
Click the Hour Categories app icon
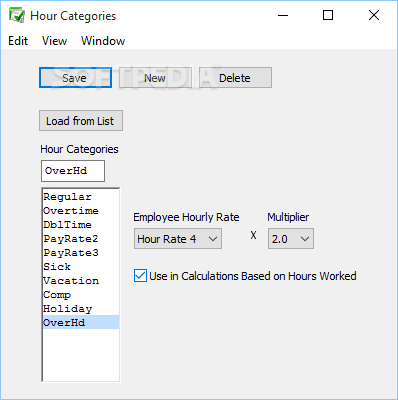pyautogui.click(x=16, y=15)
